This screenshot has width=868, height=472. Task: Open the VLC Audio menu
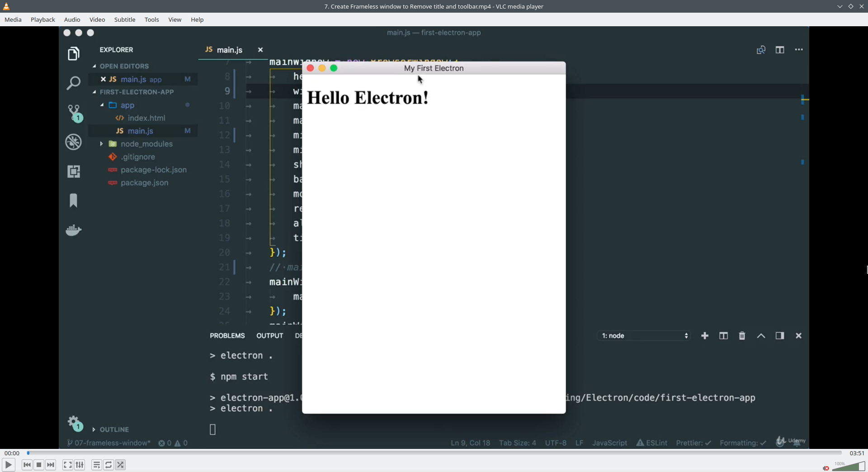(x=72, y=19)
